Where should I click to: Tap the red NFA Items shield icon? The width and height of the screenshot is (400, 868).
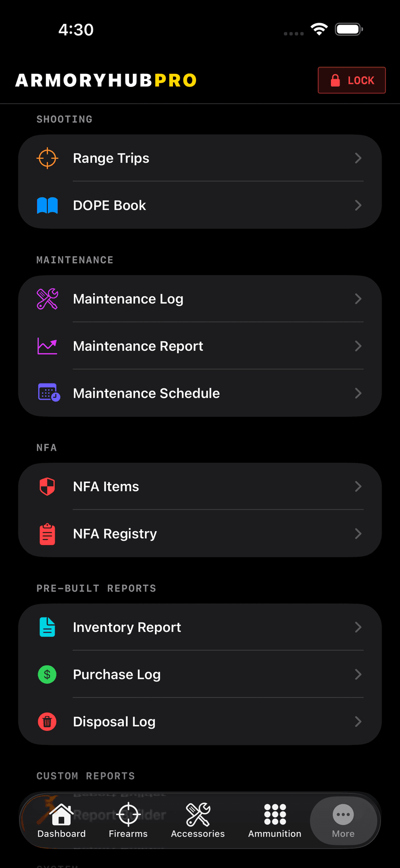click(47, 486)
